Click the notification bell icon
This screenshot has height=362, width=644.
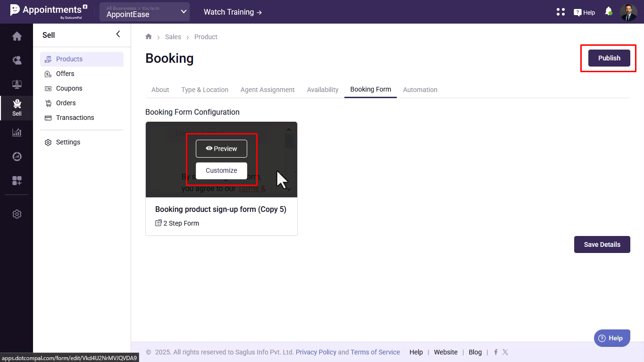pos(609,11)
